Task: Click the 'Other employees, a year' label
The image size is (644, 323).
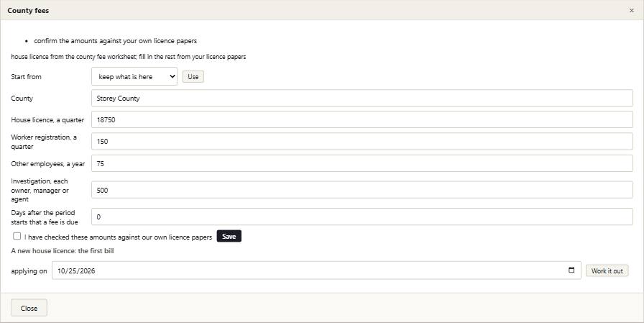Action: (48, 164)
